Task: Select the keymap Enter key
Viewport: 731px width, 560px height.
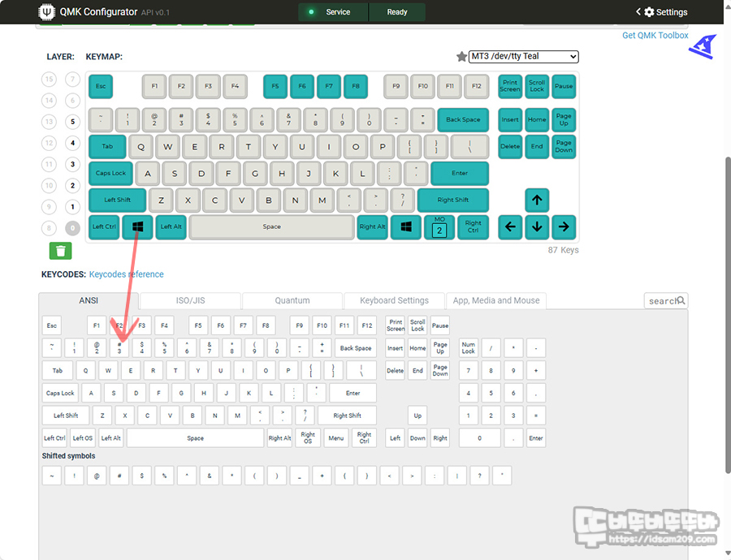Action: (460, 174)
